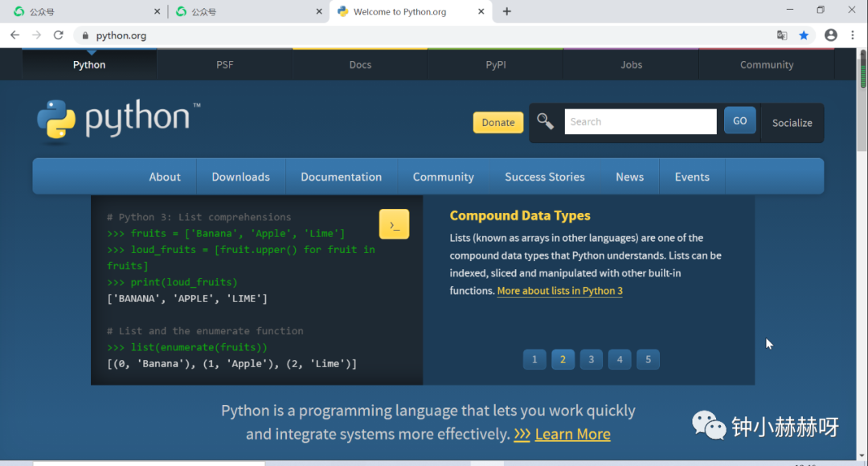Show slide 3 of the code carousel

[592, 360]
